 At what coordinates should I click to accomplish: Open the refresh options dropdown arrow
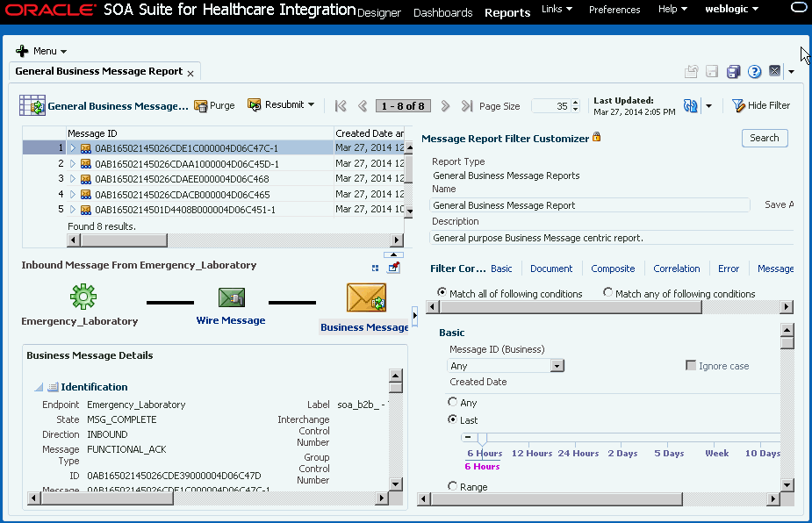[x=709, y=106]
